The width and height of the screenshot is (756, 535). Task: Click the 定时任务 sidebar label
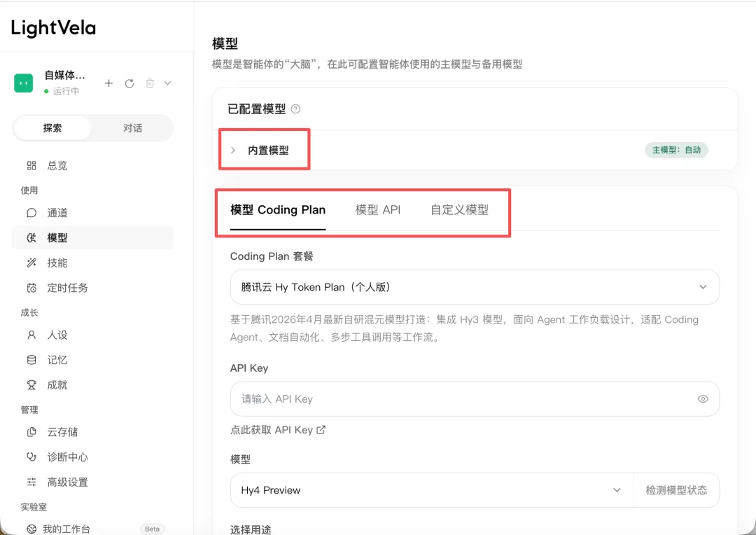pyautogui.click(x=67, y=288)
